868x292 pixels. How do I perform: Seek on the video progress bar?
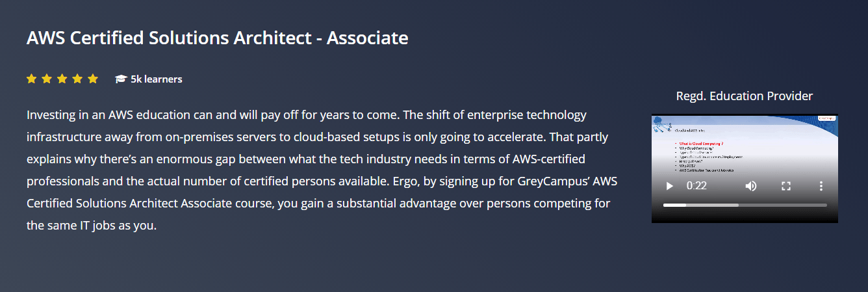pyautogui.click(x=745, y=205)
